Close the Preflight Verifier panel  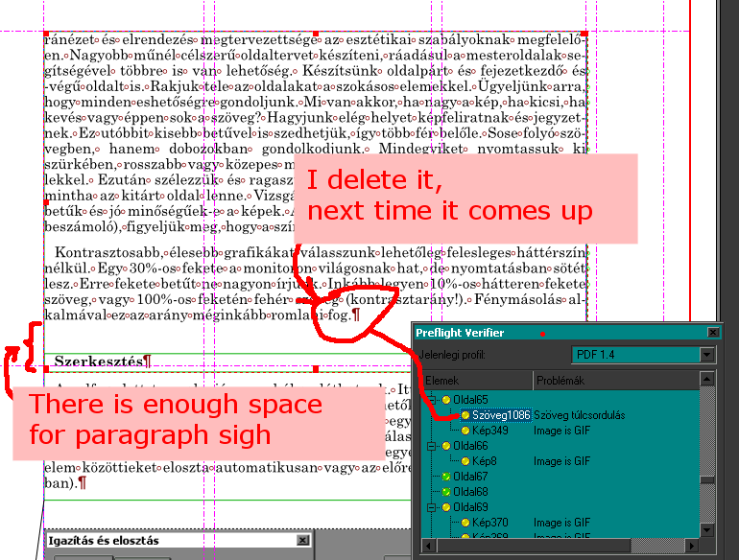coord(713,332)
